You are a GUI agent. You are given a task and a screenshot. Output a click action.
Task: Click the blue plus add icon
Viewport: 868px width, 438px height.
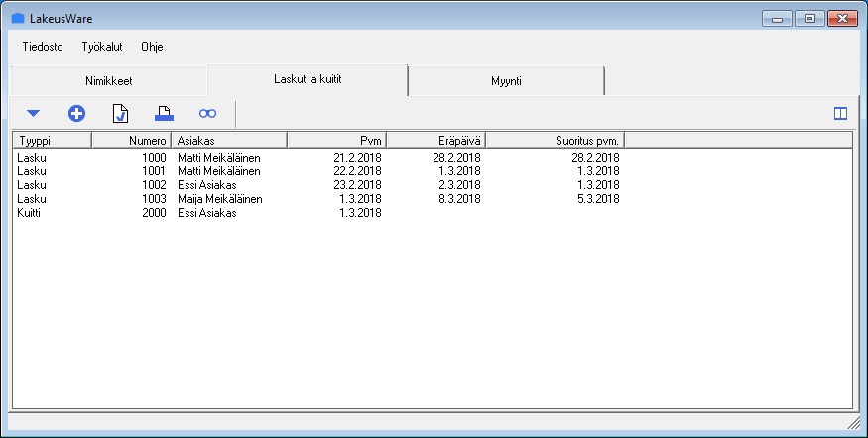pyautogui.click(x=76, y=114)
